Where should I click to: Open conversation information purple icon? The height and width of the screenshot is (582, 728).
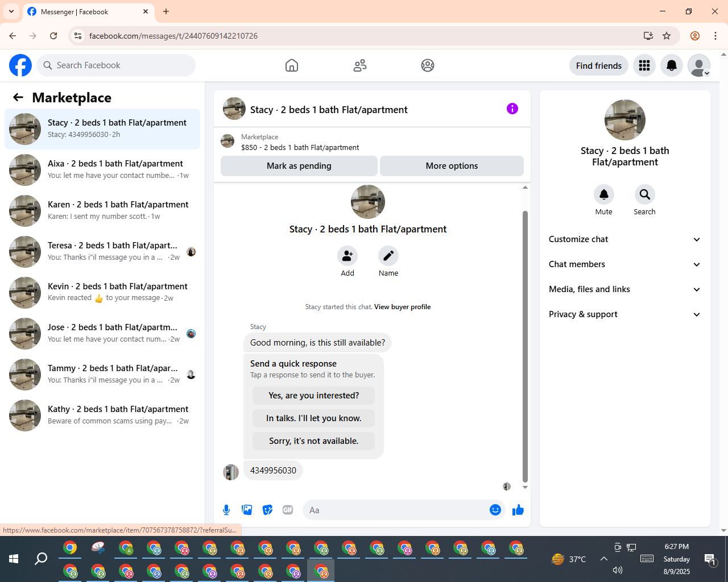(512, 109)
